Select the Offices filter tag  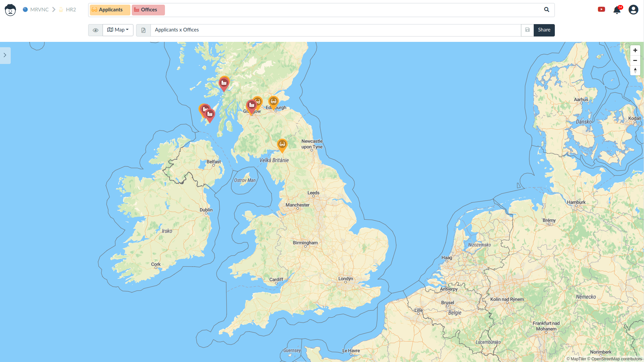pyautogui.click(x=148, y=10)
